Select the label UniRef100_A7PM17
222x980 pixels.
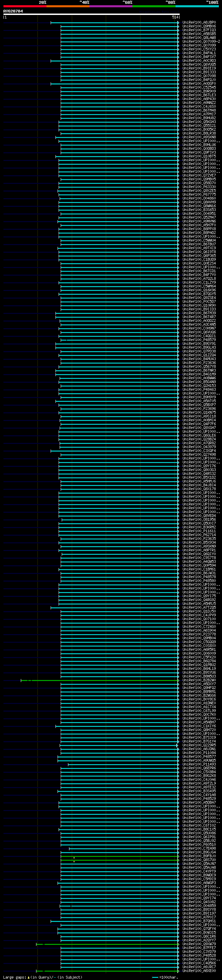tap(199, 114)
